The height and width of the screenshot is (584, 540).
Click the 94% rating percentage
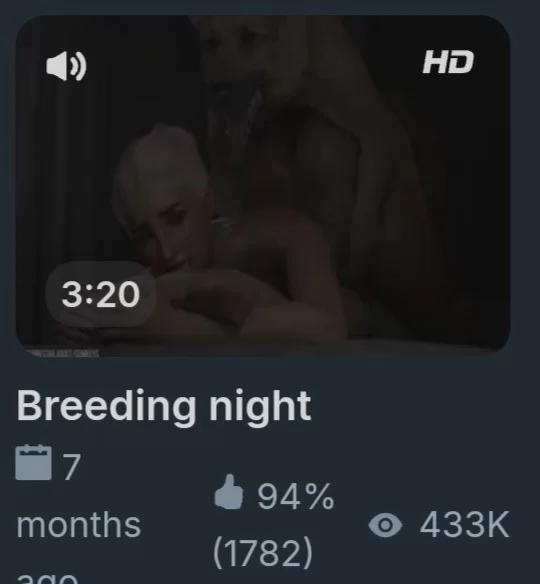296,496
